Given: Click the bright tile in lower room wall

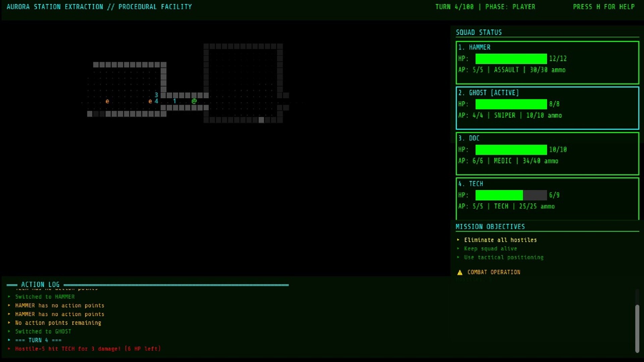Looking at the screenshot, I should tap(261, 120).
